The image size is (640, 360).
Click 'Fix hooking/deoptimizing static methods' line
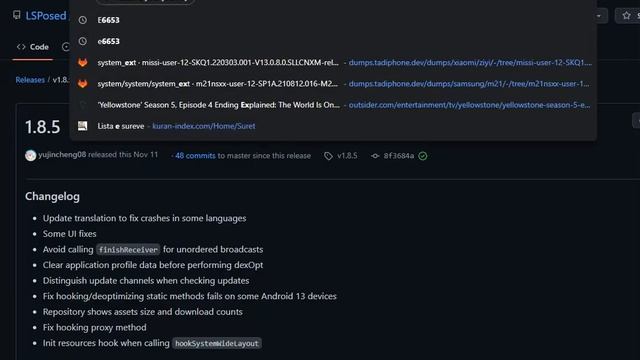189,296
